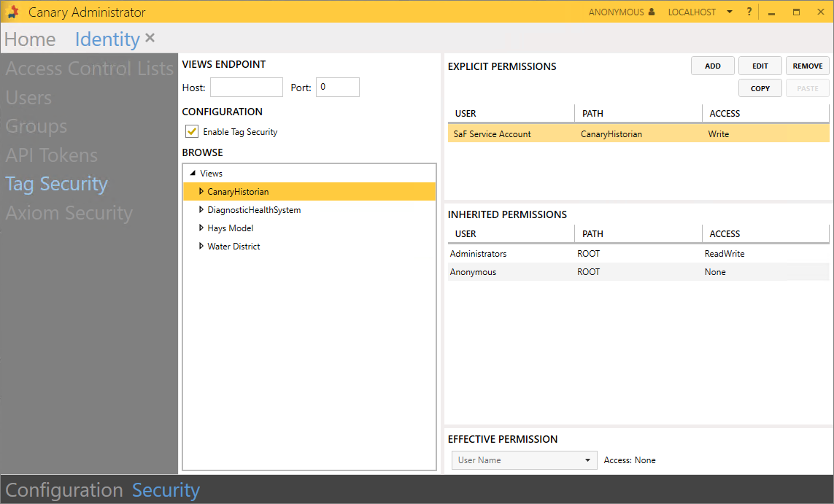The image size is (834, 504).
Task: Click the PASTE permissions button
Action: tap(808, 88)
